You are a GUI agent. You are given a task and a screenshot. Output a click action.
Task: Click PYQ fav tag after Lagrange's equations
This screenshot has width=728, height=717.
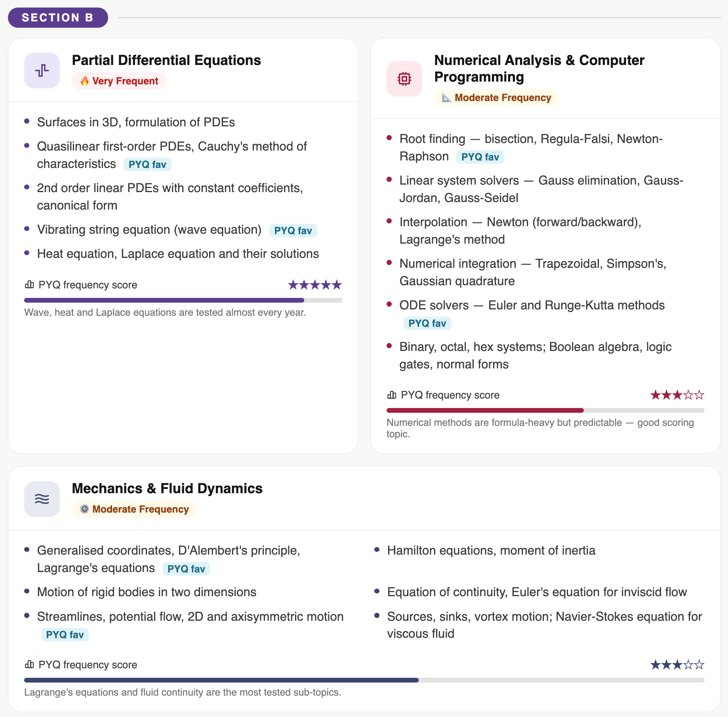tap(186, 569)
